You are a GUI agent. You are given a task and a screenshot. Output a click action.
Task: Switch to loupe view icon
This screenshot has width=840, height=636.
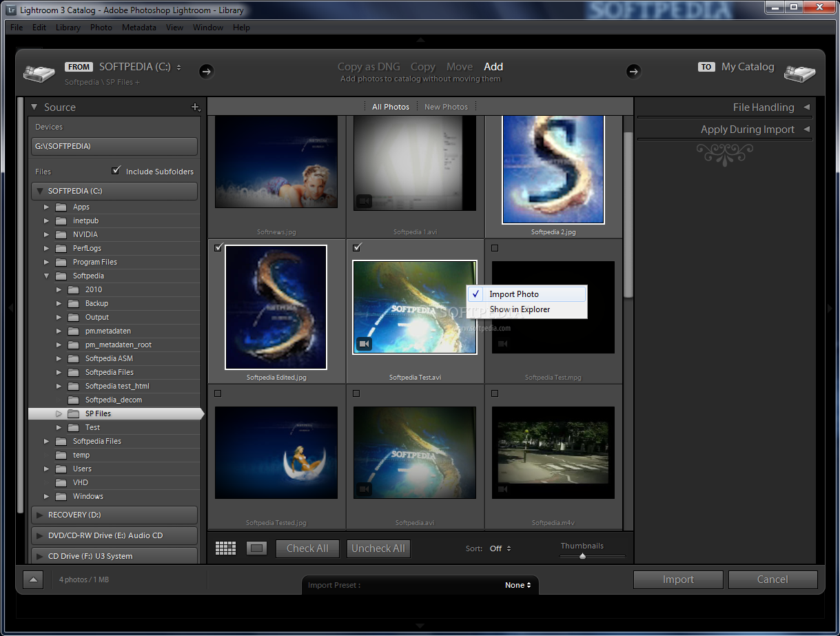[256, 548]
